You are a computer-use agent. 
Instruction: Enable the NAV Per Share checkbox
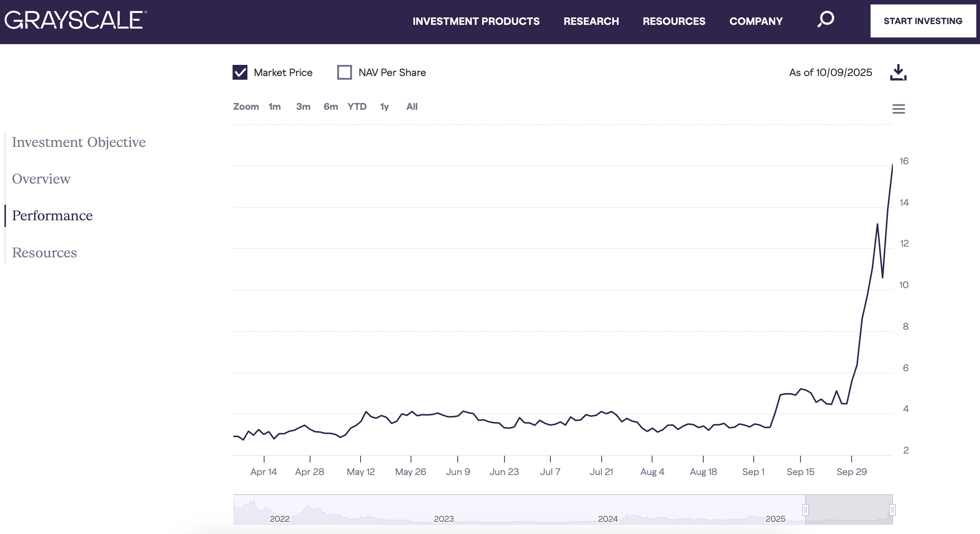[x=344, y=72]
